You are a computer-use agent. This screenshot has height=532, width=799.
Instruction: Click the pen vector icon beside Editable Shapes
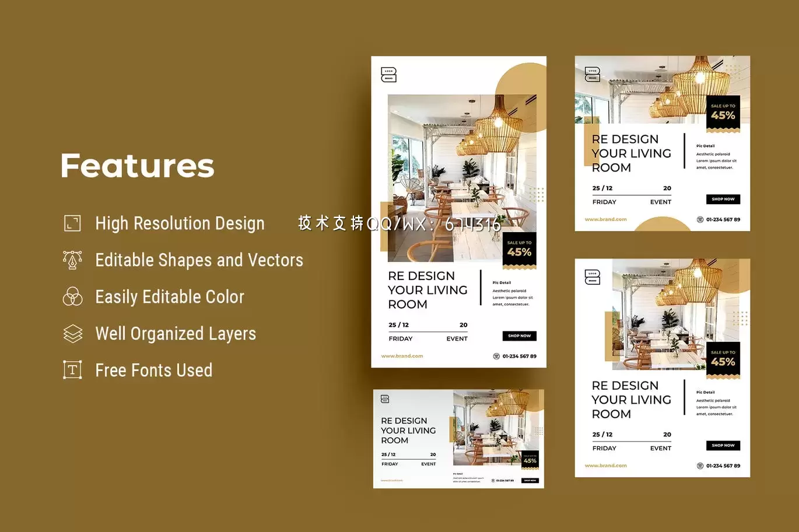pos(72,260)
